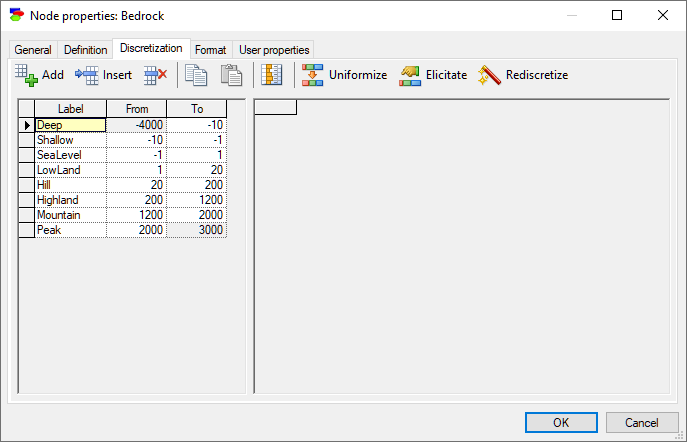The width and height of the screenshot is (687, 442).
Task: Click the Rediscretize wand icon
Action: pyautogui.click(x=489, y=75)
